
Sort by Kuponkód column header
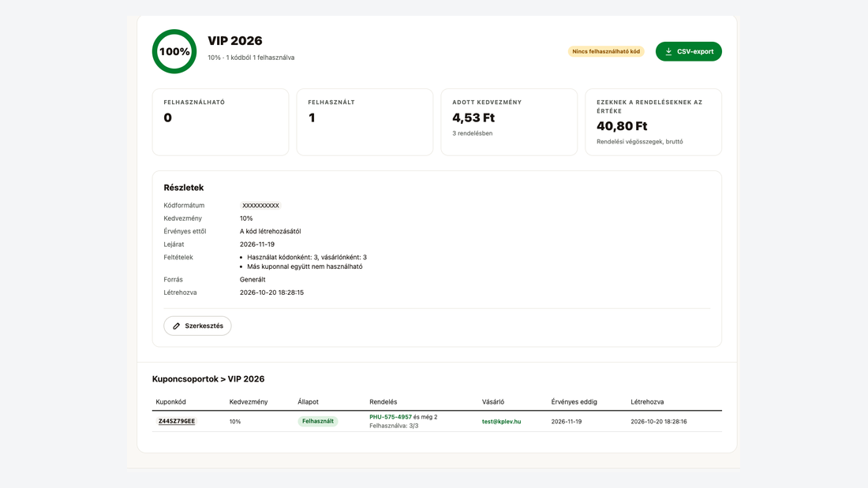click(x=170, y=402)
